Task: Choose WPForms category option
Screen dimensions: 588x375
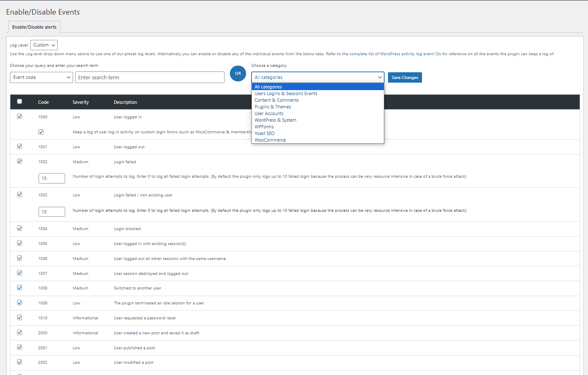Action: [x=318, y=127]
